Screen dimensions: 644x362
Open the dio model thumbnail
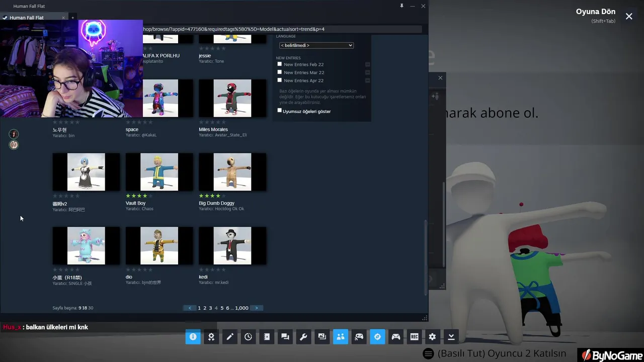tap(159, 245)
